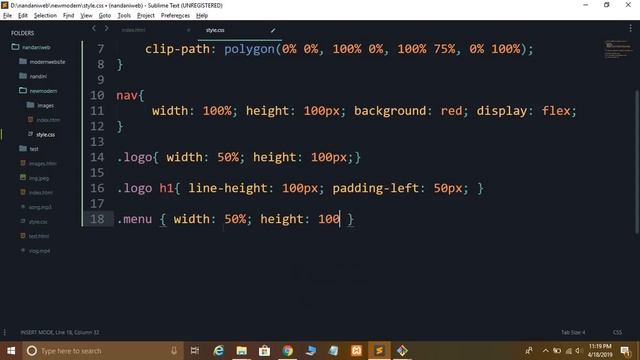Open the Selection menu

45,16
